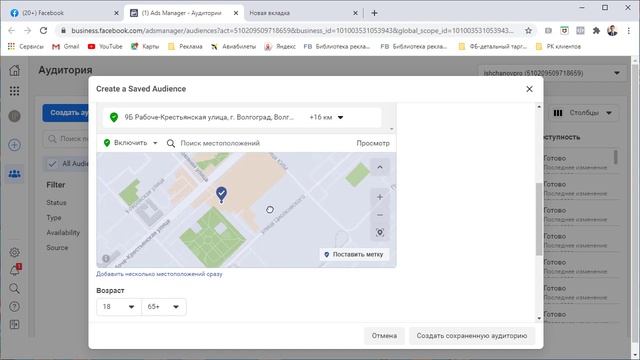640x360 pixels.
Task: Open a new browser tab with plus
Action: coord(374,13)
